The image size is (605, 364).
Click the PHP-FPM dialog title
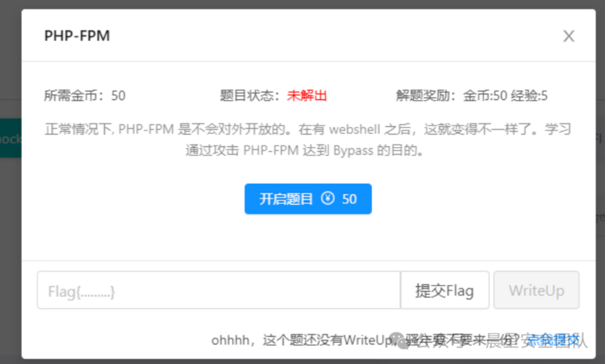(77, 36)
